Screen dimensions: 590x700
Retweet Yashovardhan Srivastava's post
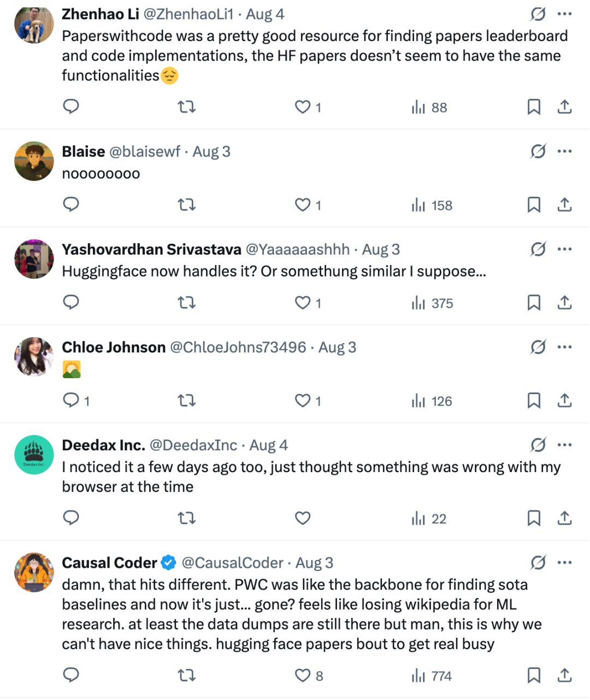pos(187,303)
